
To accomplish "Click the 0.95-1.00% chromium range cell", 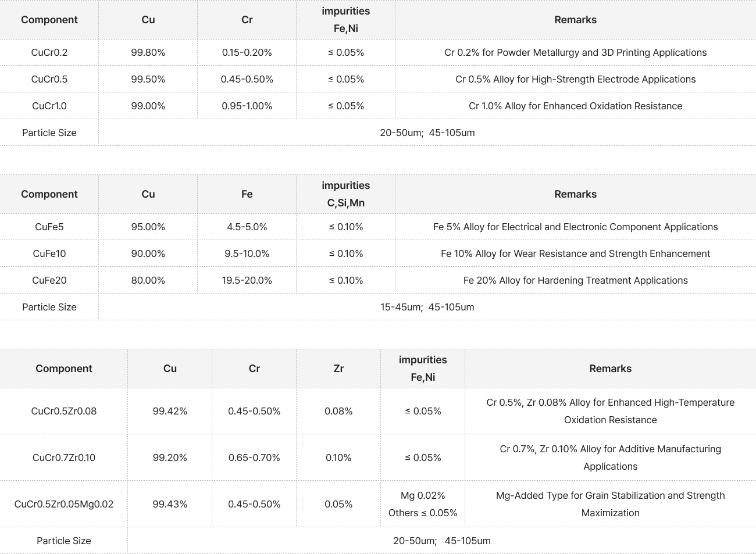I will tap(247, 106).
